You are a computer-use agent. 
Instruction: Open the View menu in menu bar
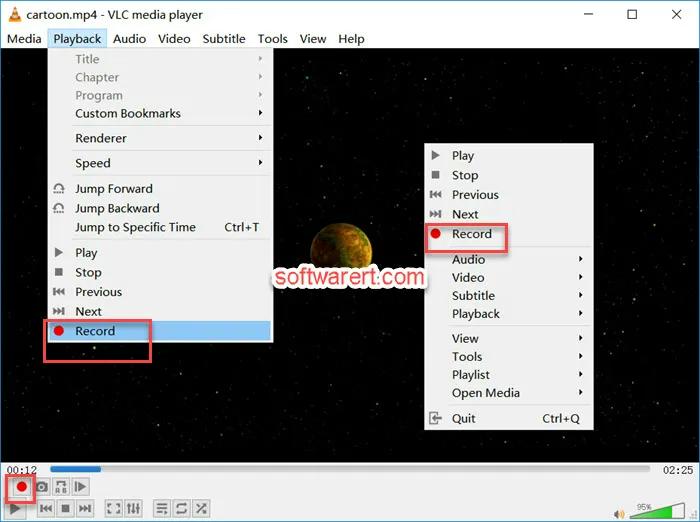pos(313,39)
